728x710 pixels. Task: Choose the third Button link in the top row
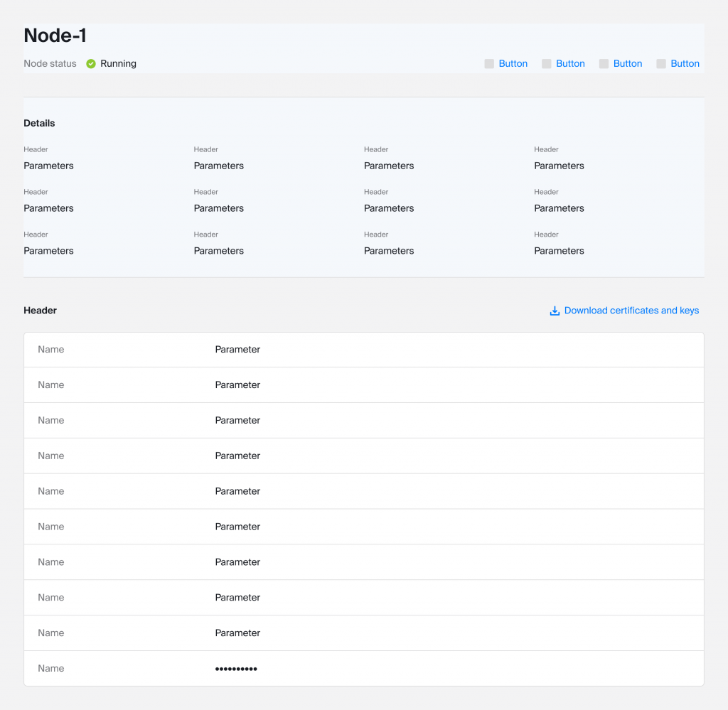628,63
